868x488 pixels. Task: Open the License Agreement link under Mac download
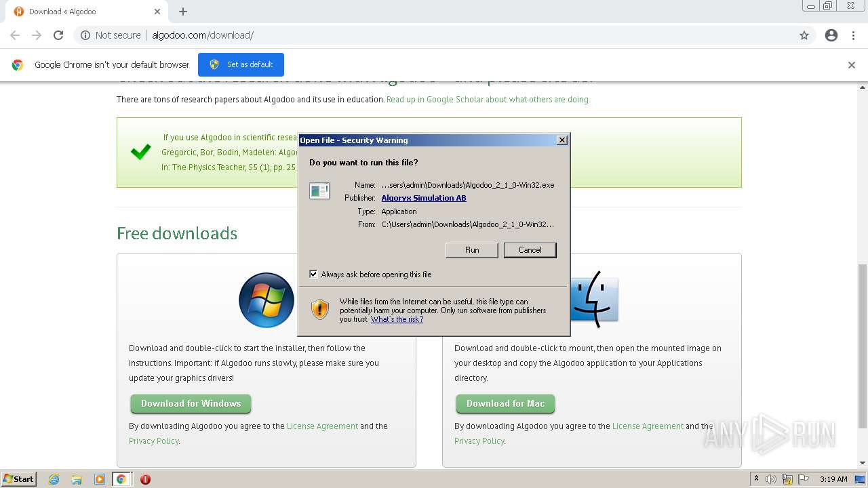point(648,426)
